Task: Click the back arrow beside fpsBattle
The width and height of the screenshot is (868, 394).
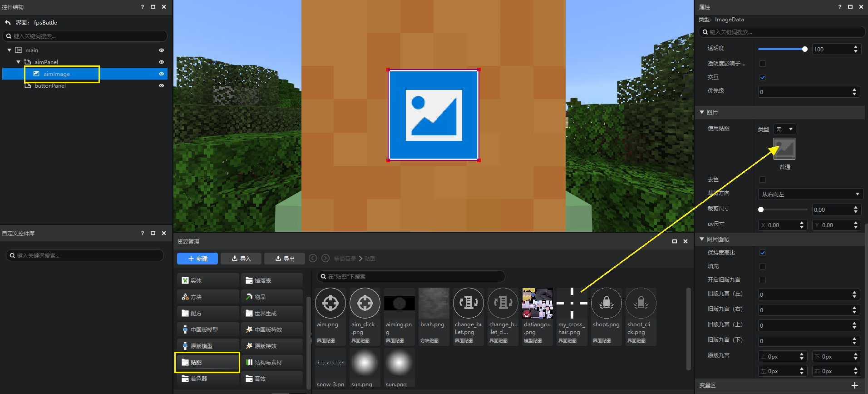Action: point(8,22)
